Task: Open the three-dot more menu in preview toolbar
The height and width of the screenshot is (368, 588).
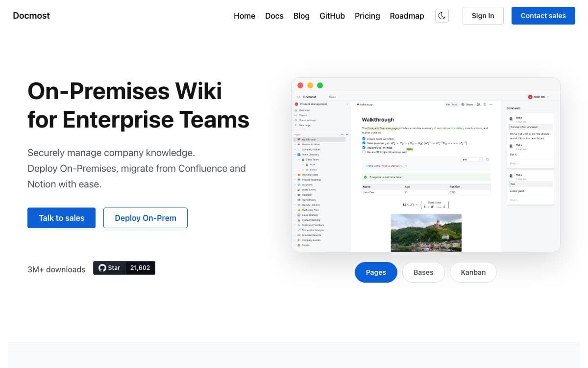Action: 491,105
